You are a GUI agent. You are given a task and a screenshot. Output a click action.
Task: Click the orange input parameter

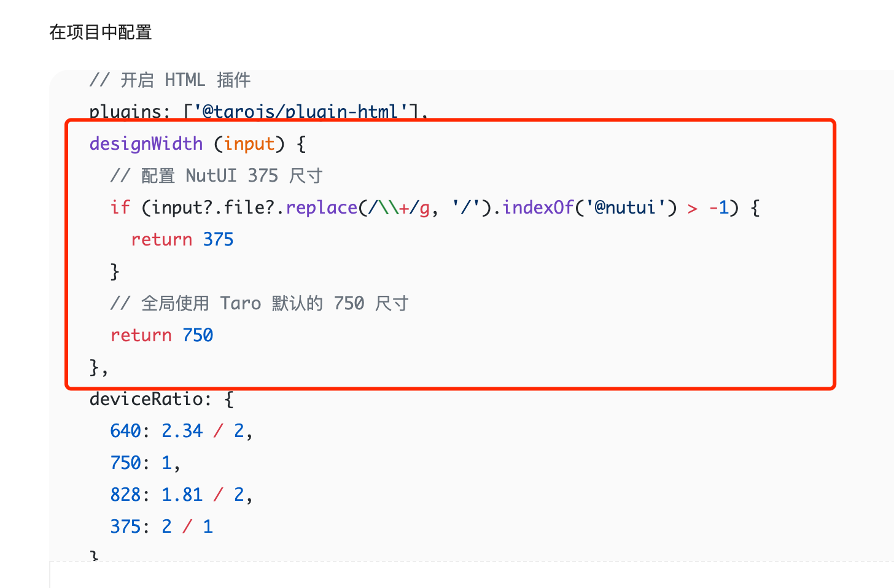(249, 144)
